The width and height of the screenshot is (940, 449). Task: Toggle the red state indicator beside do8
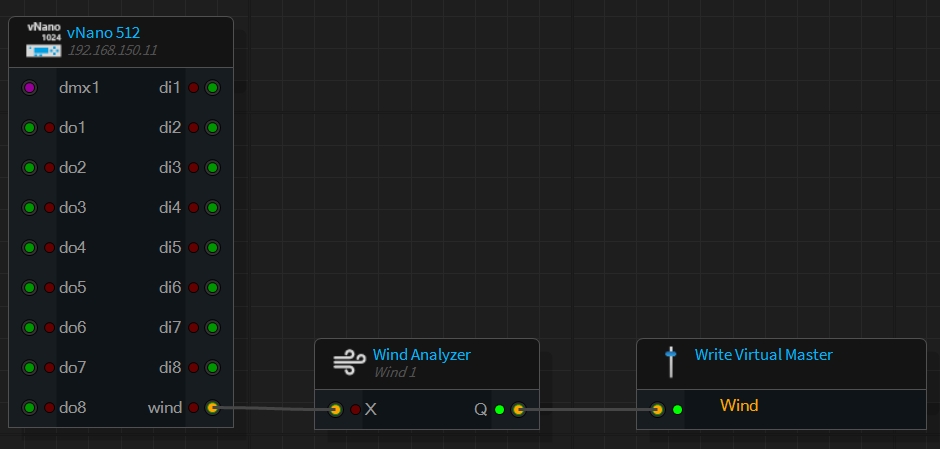[x=49, y=408]
